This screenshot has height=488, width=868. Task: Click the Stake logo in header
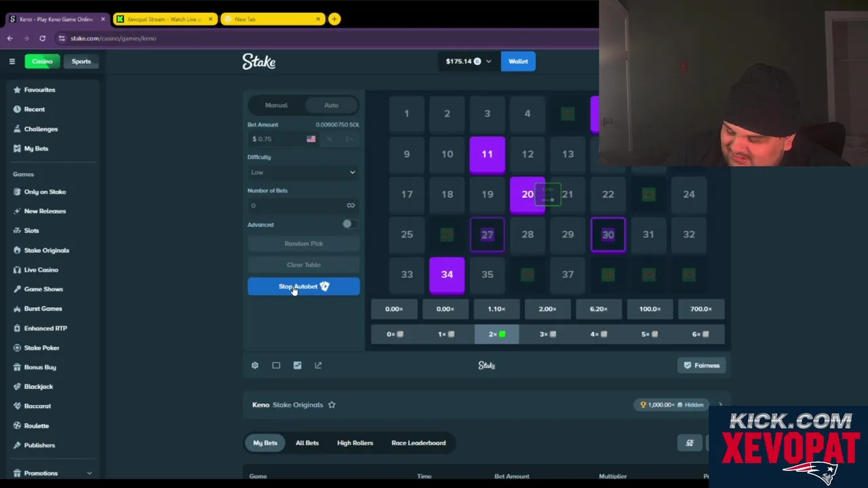click(259, 62)
